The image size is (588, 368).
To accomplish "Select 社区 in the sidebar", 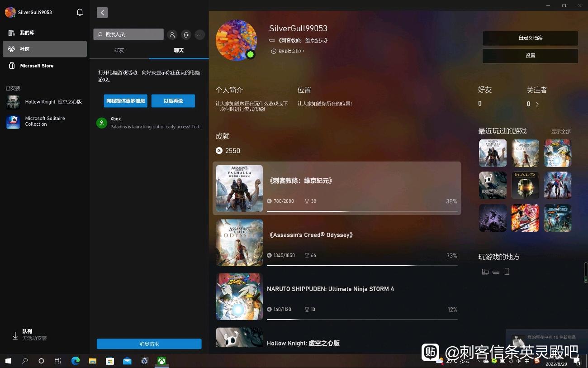I will (45, 49).
